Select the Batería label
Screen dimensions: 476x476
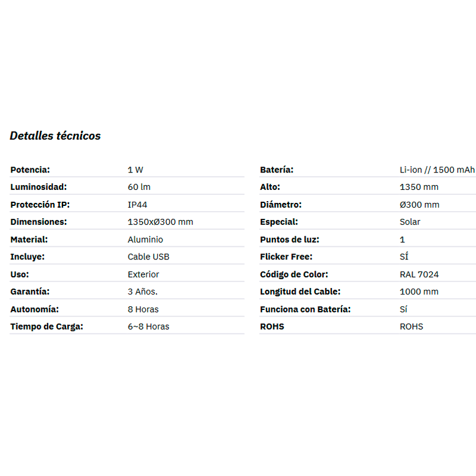(277, 170)
